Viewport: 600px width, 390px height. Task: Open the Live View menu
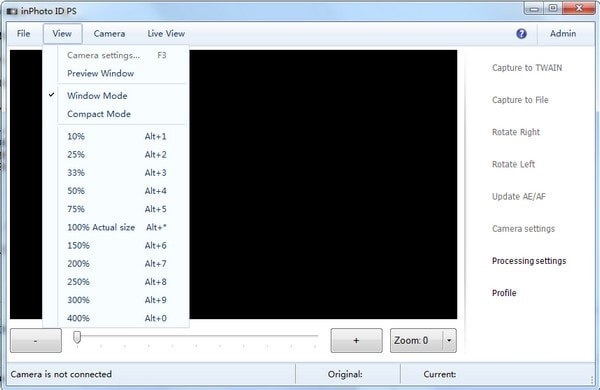point(166,34)
